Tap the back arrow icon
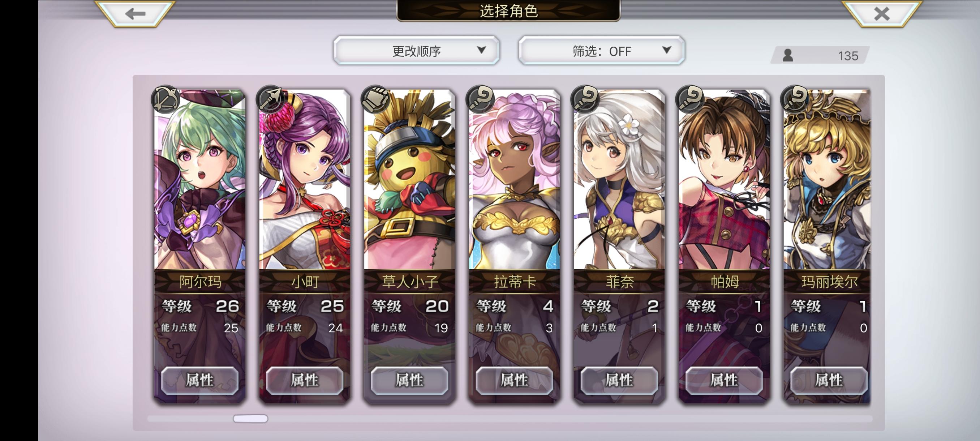Viewport: 980px width, 441px height. tap(136, 14)
